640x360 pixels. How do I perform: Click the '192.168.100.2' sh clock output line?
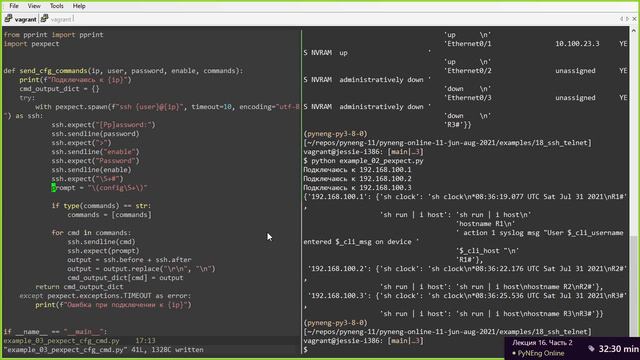pyautogui.click(x=467, y=269)
